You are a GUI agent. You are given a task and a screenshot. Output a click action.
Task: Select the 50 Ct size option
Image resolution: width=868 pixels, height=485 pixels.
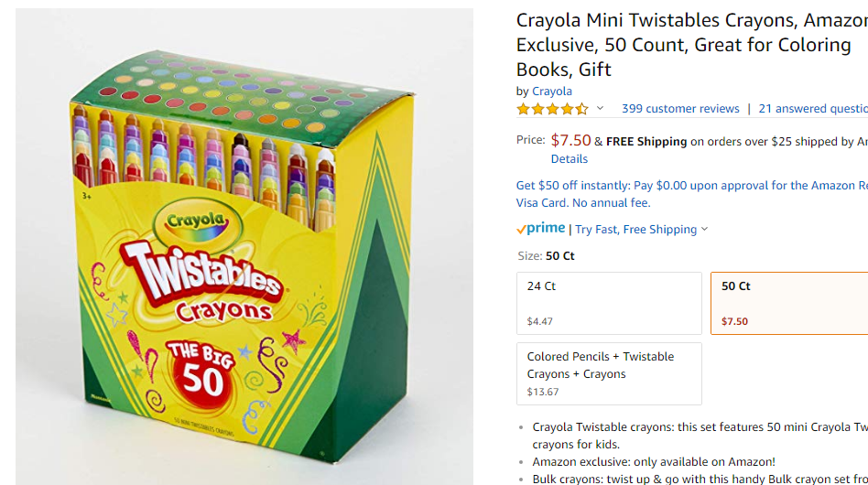[789, 303]
